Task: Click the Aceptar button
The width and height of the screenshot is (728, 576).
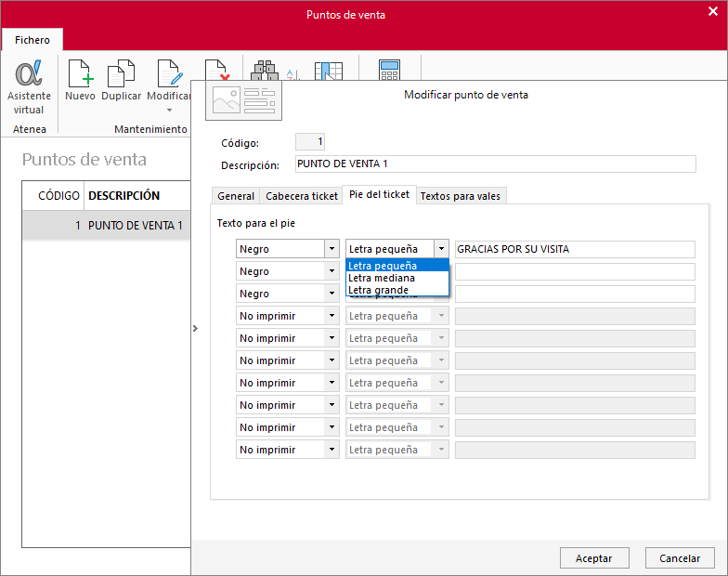Action: point(594,557)
